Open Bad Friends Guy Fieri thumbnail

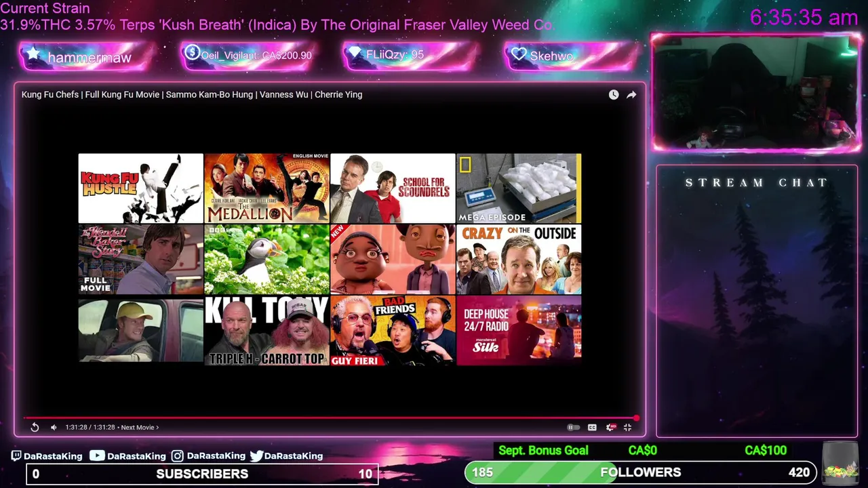pyautogui.click(x=393, y=331)
